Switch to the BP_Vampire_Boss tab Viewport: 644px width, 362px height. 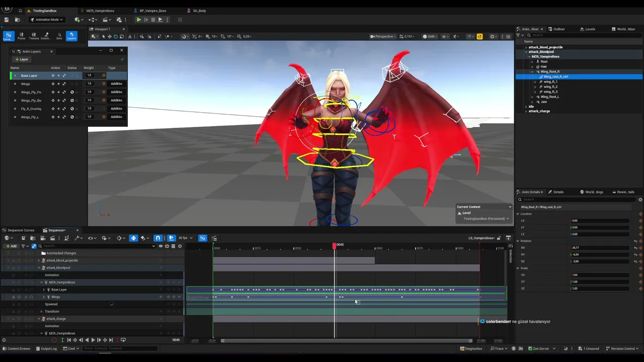coord(153,11)
